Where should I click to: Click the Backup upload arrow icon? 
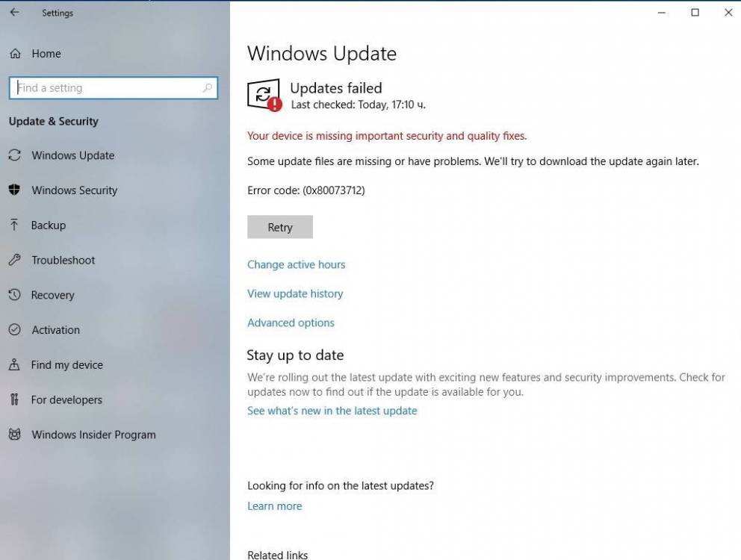[15, 225]
